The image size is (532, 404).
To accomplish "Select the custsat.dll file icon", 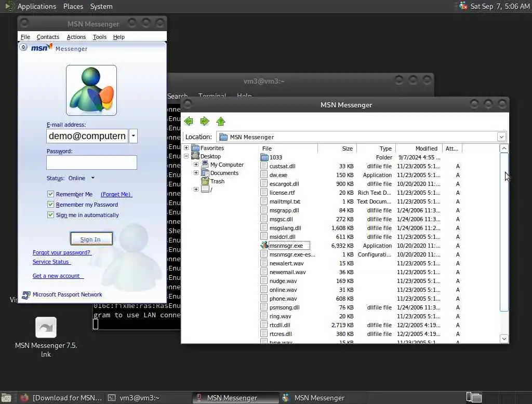I will tap(264, 166).
